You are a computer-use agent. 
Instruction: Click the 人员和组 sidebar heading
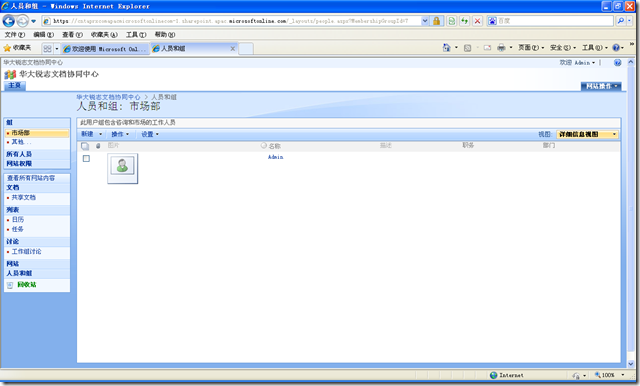[19, 273]
